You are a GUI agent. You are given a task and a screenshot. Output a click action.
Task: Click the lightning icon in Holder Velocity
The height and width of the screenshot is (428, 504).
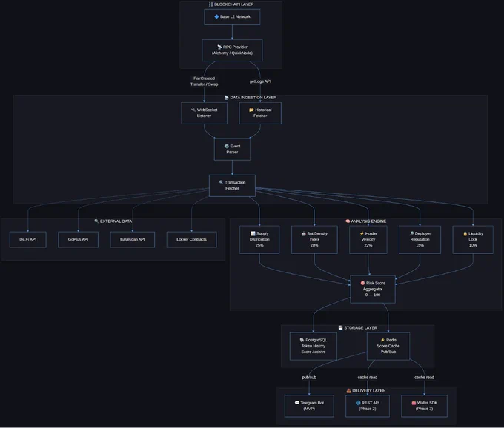tap(362, 233)
